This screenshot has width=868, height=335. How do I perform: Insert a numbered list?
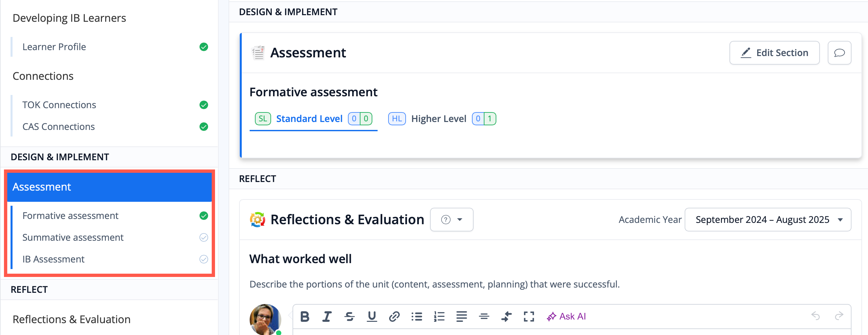(x=439, y=317)
